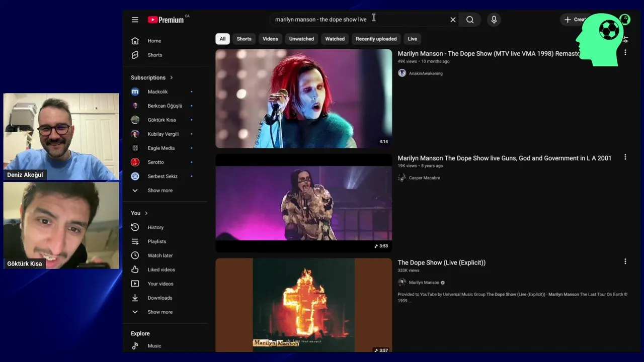Image resolution: width=644 pixels, height=362 pixels.
Task: Select the All filter chip
Action: click(222, 39)
